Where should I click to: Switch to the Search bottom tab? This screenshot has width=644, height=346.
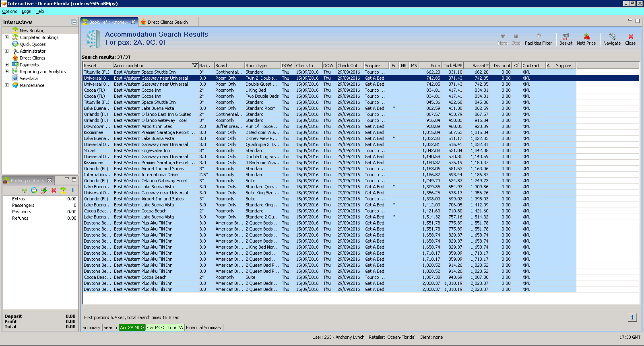tap(110, 327)
